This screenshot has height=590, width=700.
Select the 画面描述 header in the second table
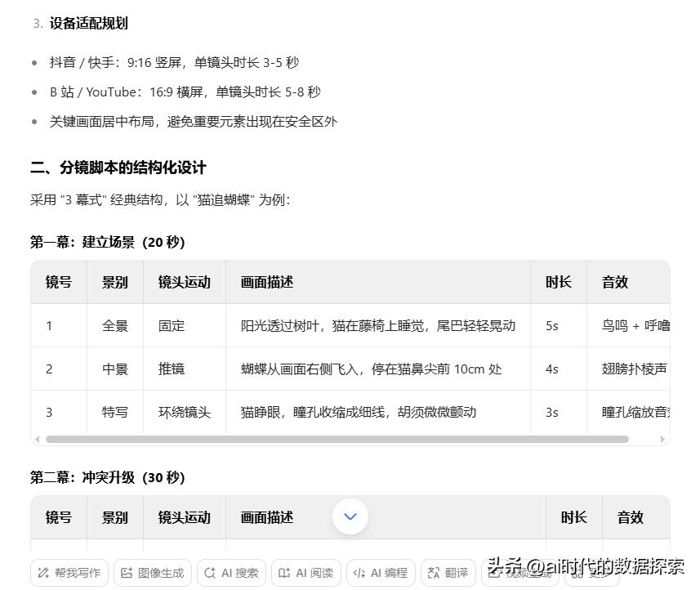pos(267,517)
